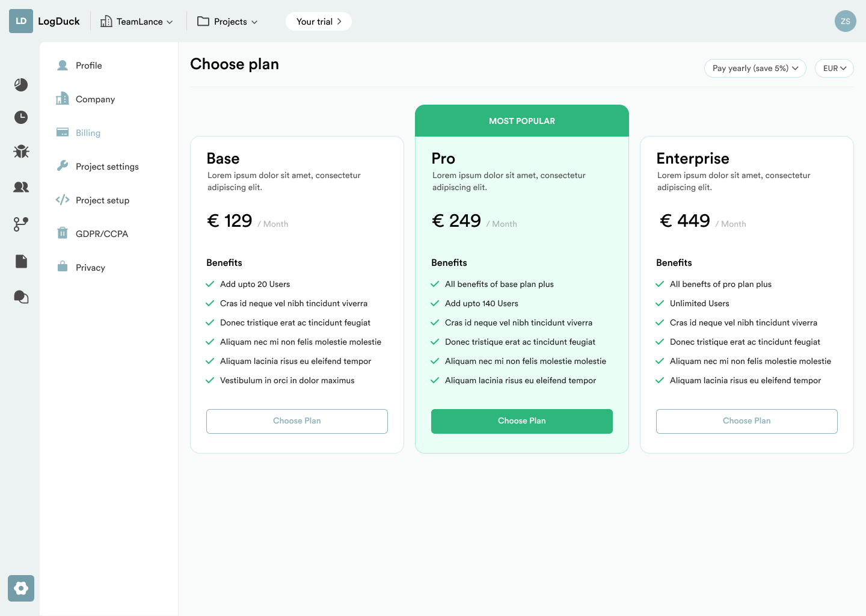Choose the Enterprise plan
Viewport: 866px width, 616px height.
746,421
